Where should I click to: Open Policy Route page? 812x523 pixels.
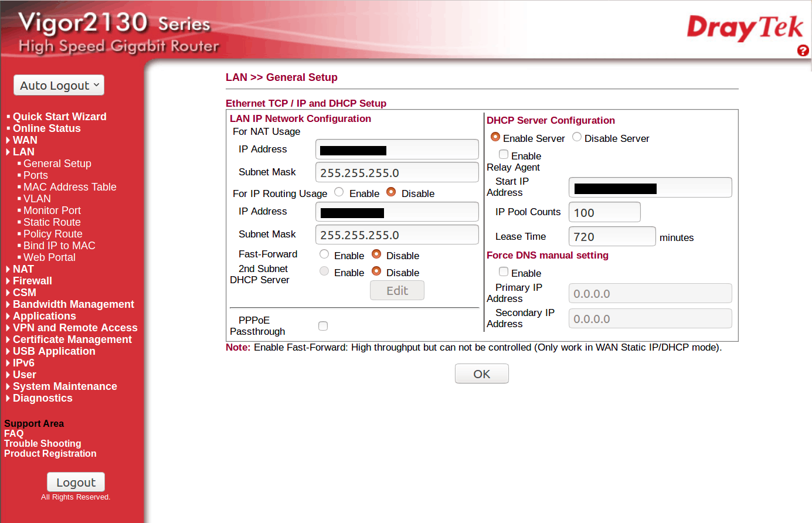[53, 234]
